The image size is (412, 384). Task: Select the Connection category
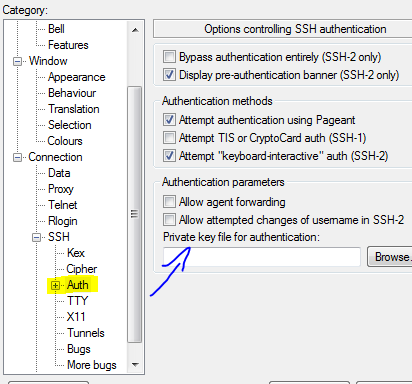55,157
